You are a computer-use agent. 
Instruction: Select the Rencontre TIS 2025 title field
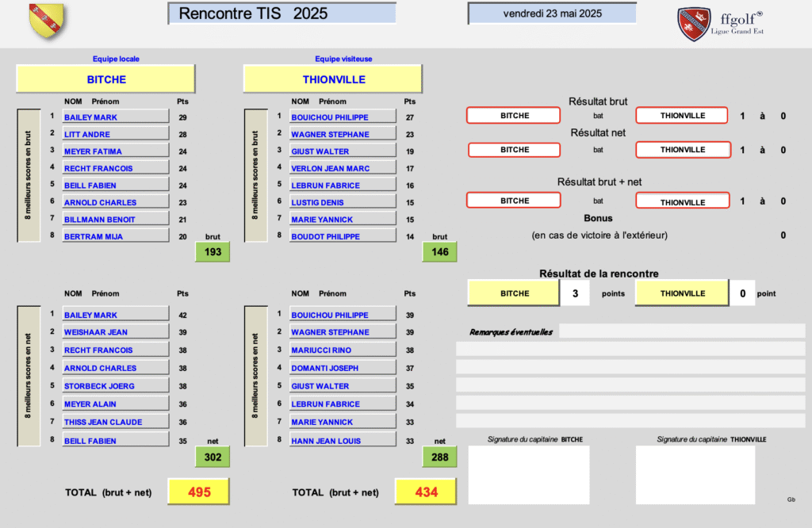coord(282,13)
